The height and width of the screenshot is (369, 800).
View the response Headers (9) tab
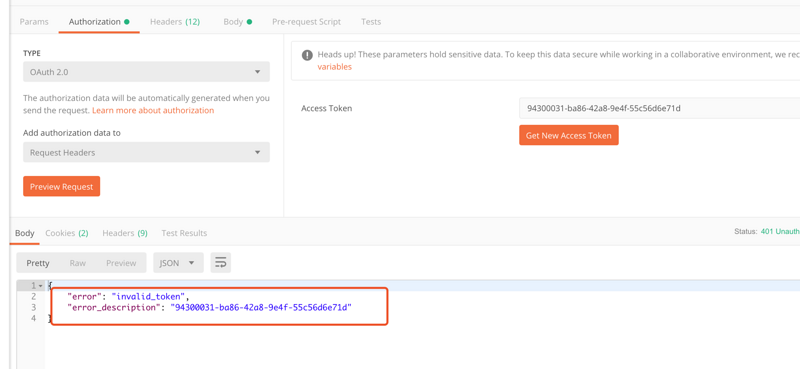click(125, 233)
